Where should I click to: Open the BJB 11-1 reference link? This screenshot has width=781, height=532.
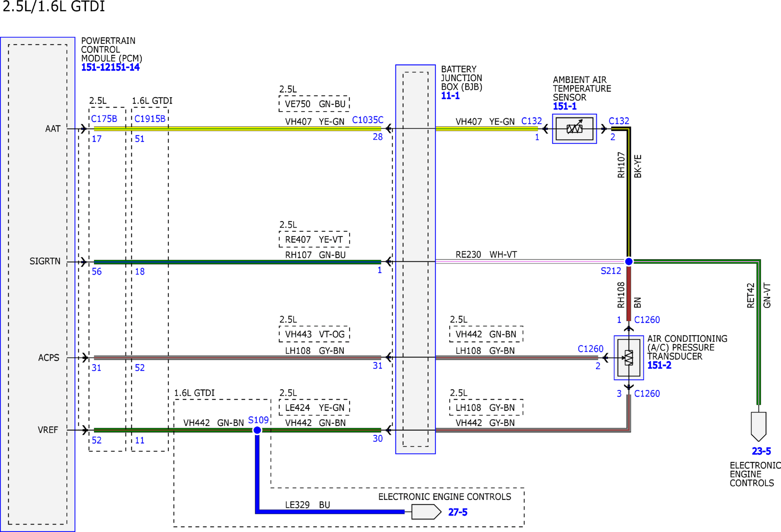(450, 96)
